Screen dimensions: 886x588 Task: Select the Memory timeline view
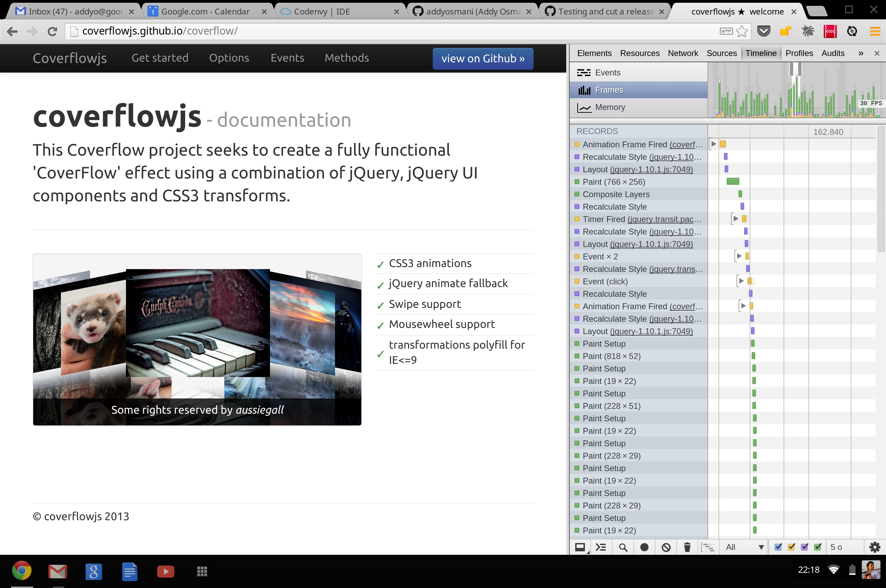[x=638, y=107]
